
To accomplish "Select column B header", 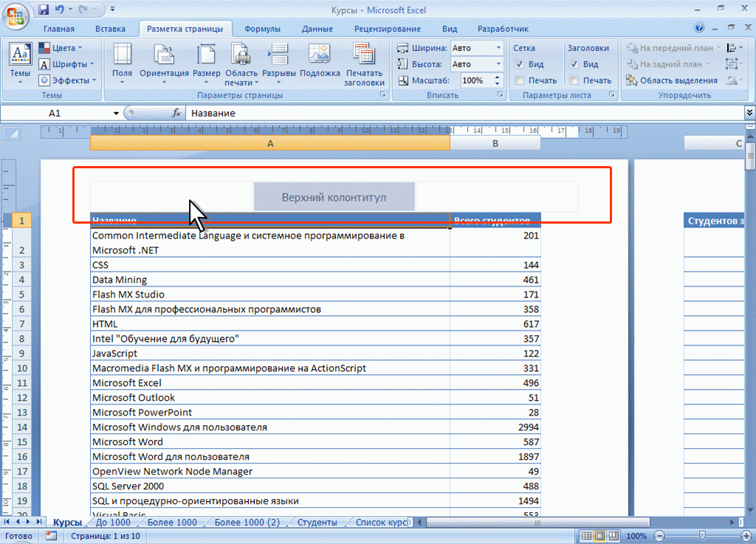I will [x=495, y=144].
